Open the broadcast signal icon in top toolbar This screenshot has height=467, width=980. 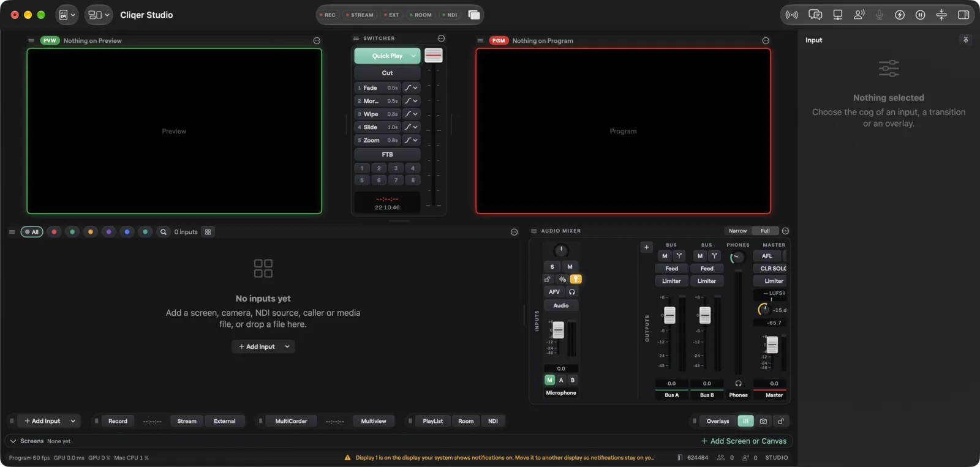point(791,15)
